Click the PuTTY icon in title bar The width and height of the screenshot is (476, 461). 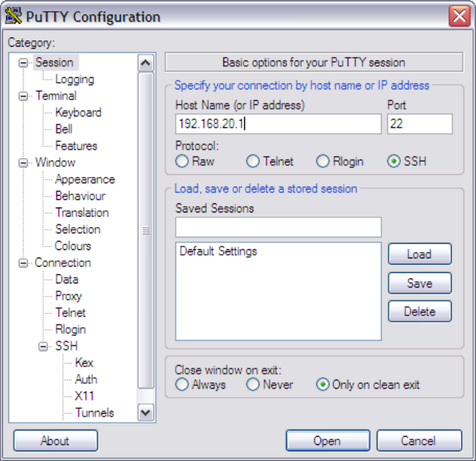[x=13, y=16]
